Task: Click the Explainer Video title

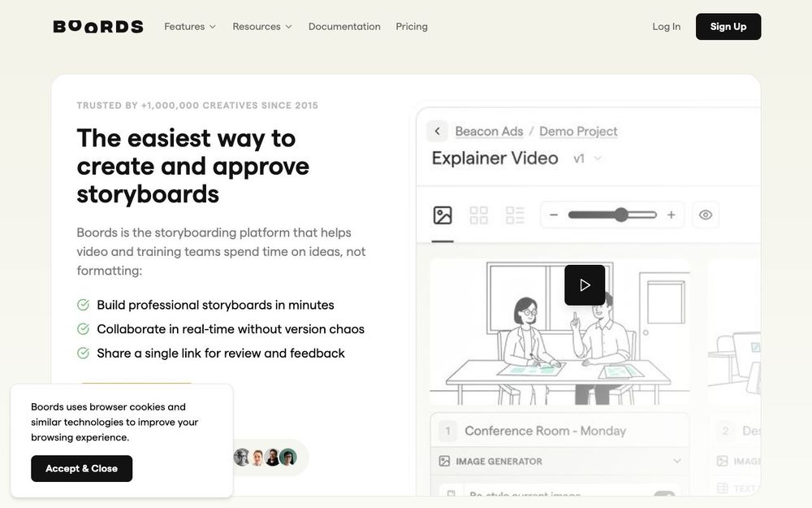Action: [x=495, y=158]
